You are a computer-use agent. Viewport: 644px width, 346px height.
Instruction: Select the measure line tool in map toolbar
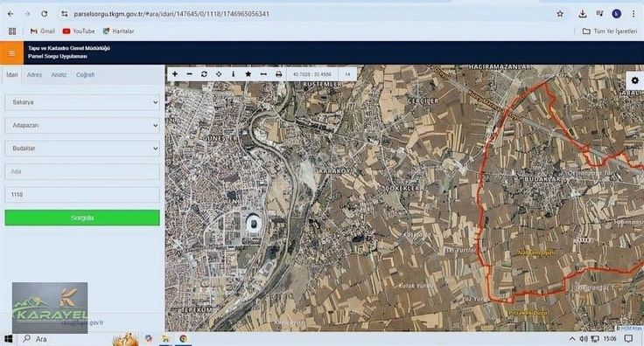point(263,74)
